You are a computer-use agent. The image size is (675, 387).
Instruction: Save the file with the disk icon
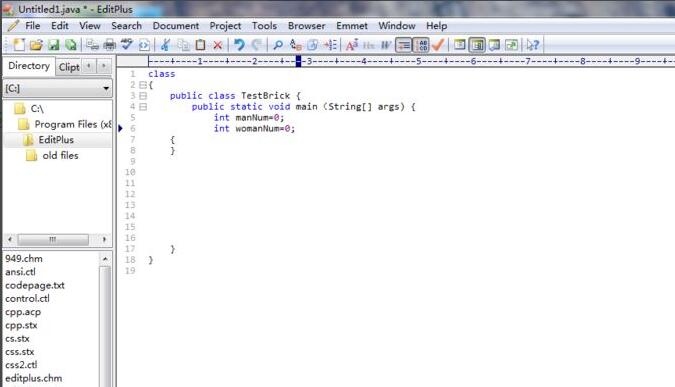(x=53, y=45)
